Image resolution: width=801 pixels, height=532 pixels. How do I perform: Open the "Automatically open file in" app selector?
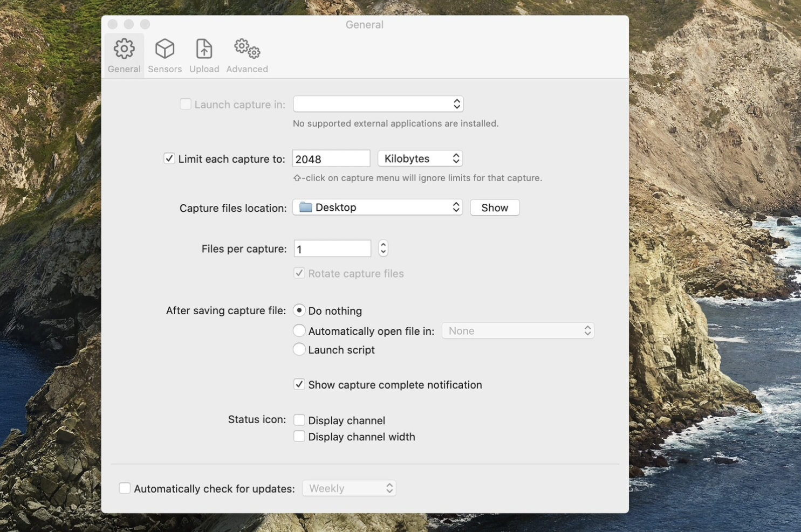click(x=517, y=330)
